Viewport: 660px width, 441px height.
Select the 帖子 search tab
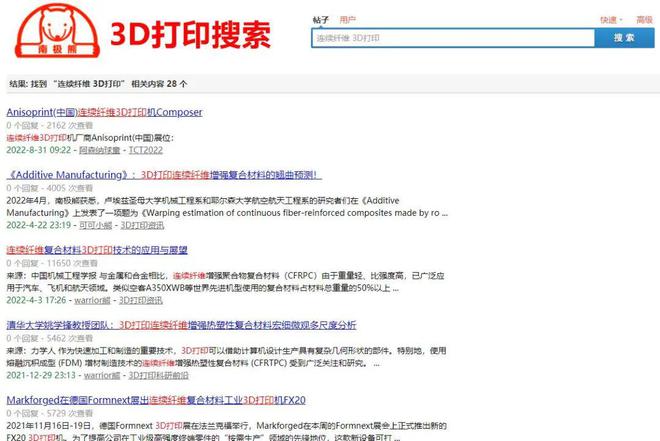(321, 20)
